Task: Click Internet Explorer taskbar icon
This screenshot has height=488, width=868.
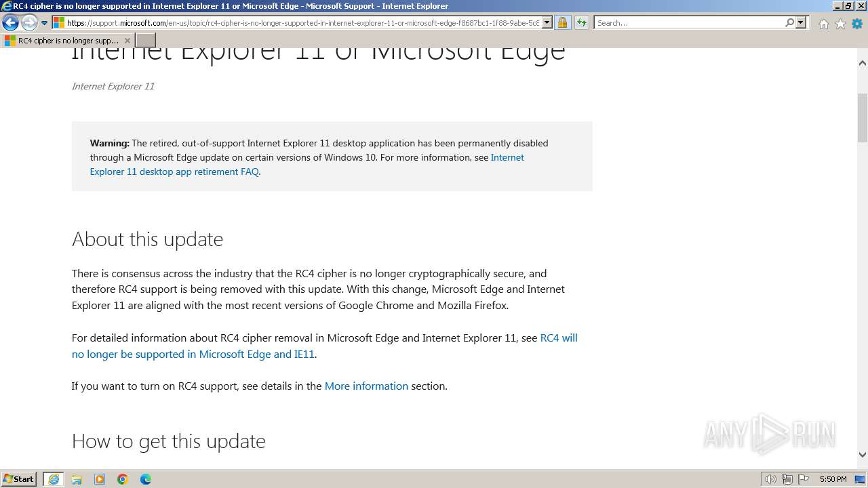Action: point(54,479)
